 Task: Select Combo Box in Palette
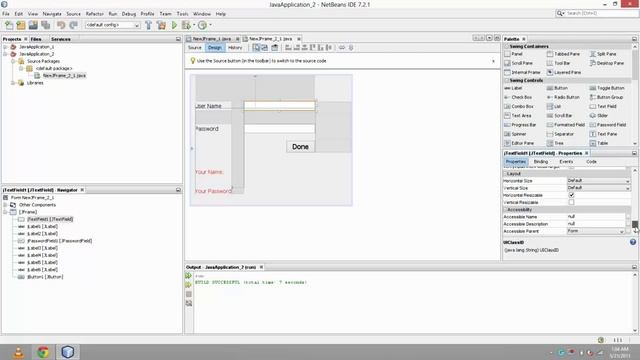(519, 107)
